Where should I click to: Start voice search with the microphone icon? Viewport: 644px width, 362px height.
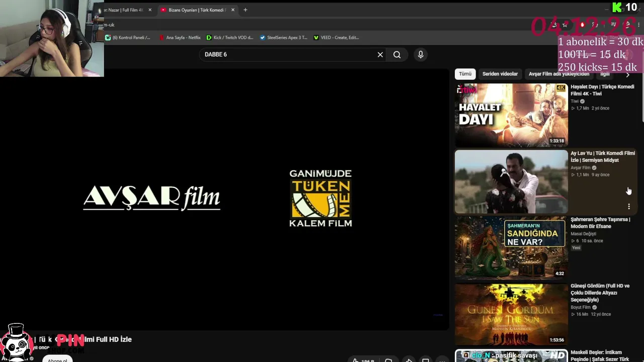pyautogui.click(x=421, y=54)
